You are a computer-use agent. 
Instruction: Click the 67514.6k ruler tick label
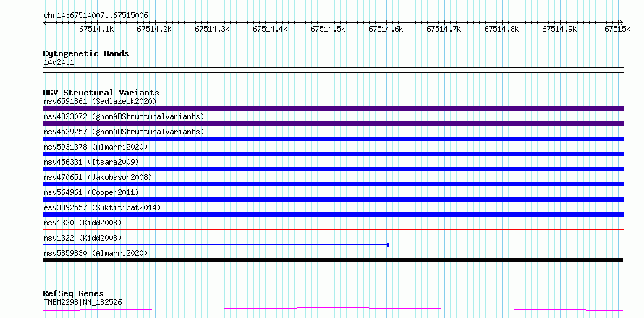coord(386,29)
